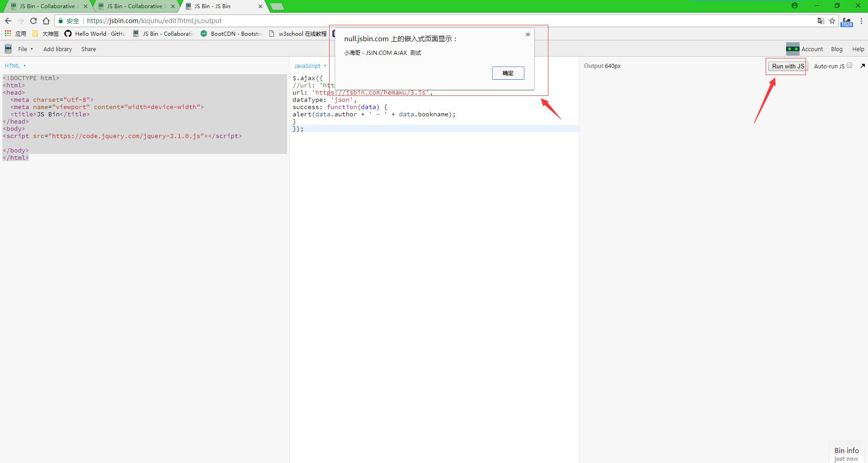Click the closing </html> tag line

click(16, 158)
